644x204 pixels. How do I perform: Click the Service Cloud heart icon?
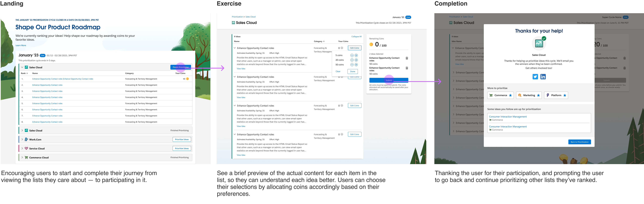[x=26, y=148]
